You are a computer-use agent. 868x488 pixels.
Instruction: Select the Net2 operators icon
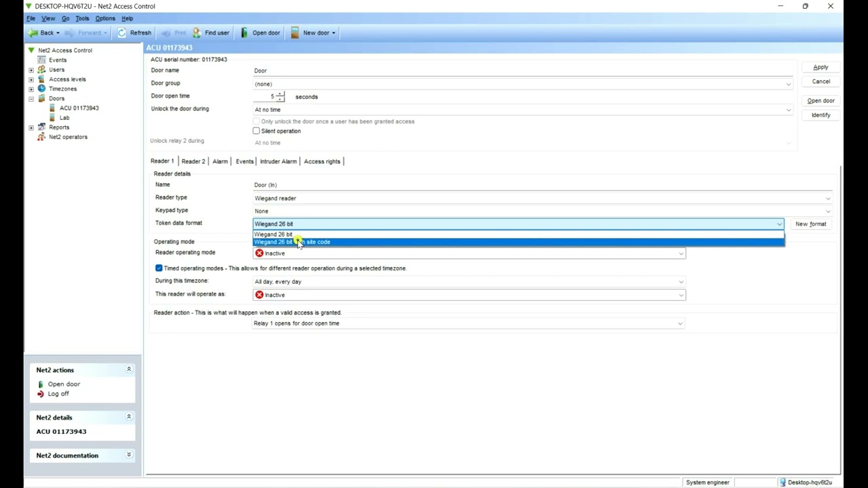click(x=41, y=136)
